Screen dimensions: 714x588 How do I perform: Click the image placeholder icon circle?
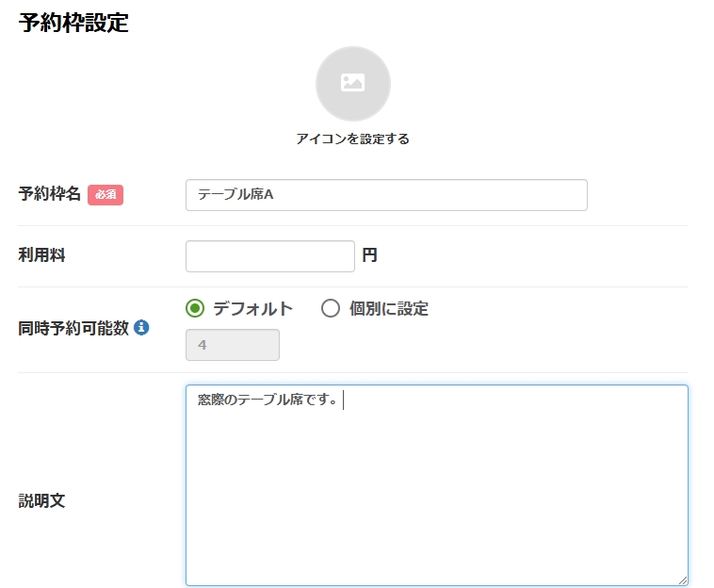coord(352,84)
